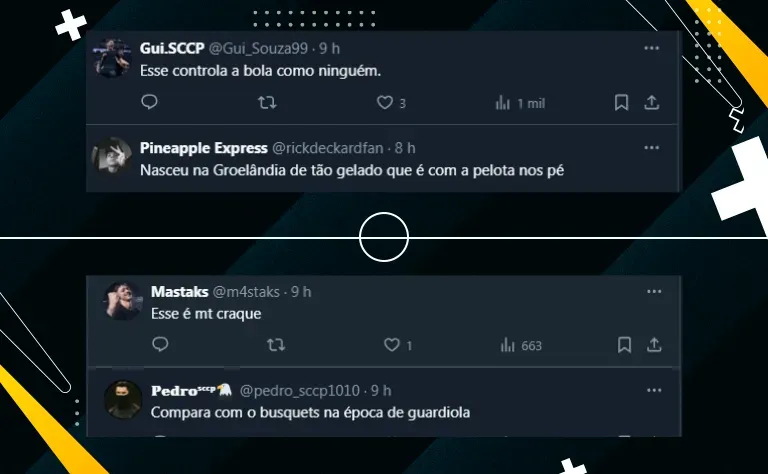
Task: Click Gui.SCCP's profile avatar
Action: click(x=112, y=58)
